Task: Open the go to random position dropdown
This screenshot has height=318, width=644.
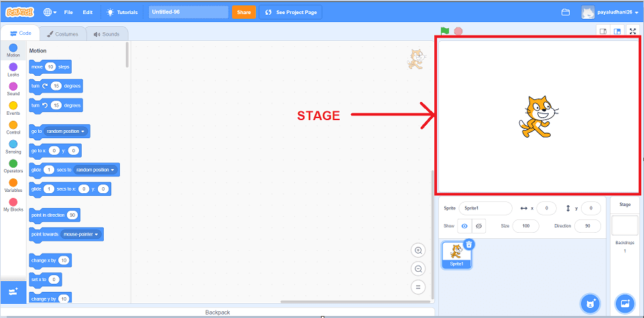Action: [66, 131]
